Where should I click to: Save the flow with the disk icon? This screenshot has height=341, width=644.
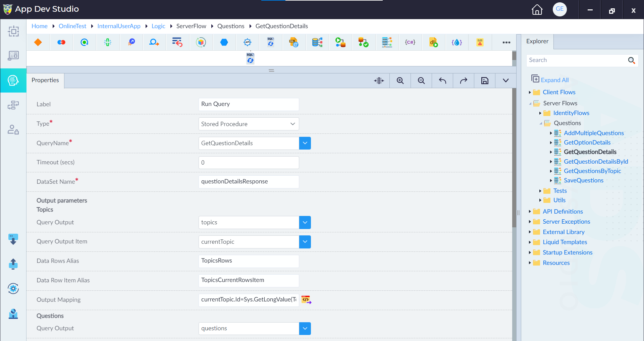485,80
